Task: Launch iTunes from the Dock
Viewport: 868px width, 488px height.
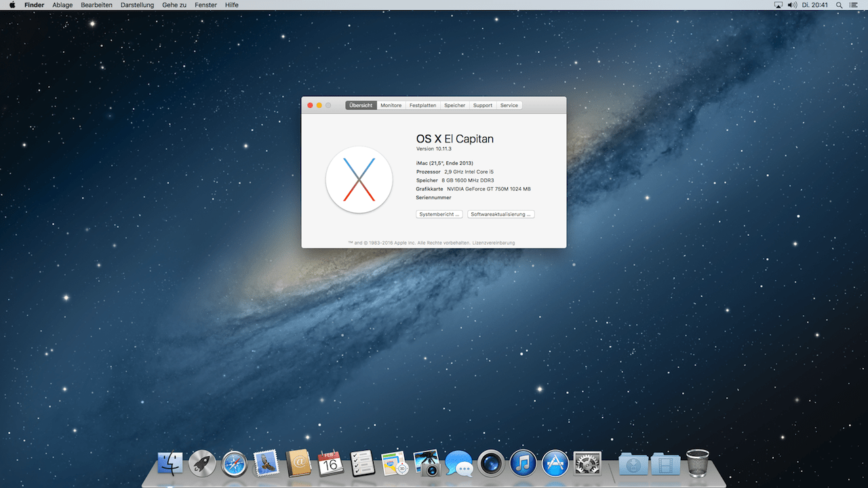Action: pos(523,464)
